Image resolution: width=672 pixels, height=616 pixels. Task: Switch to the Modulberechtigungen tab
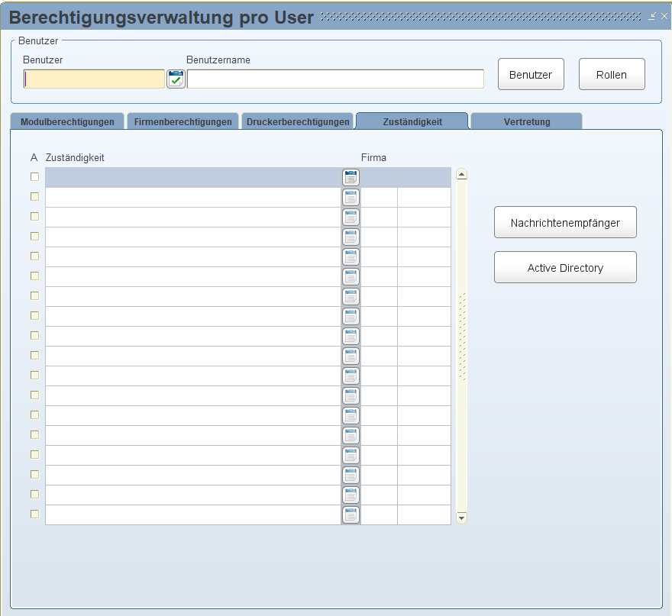coord(67,121)
